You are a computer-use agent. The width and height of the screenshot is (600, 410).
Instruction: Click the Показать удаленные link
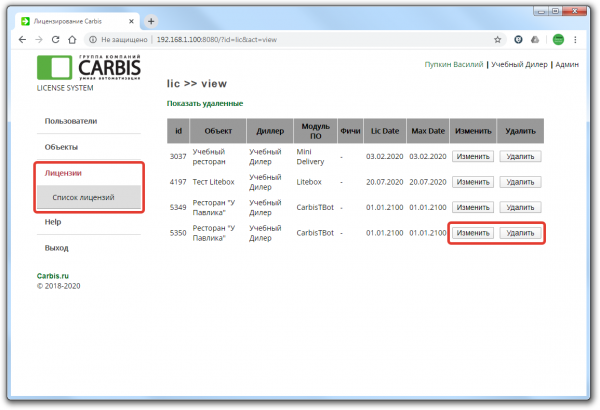204,104
